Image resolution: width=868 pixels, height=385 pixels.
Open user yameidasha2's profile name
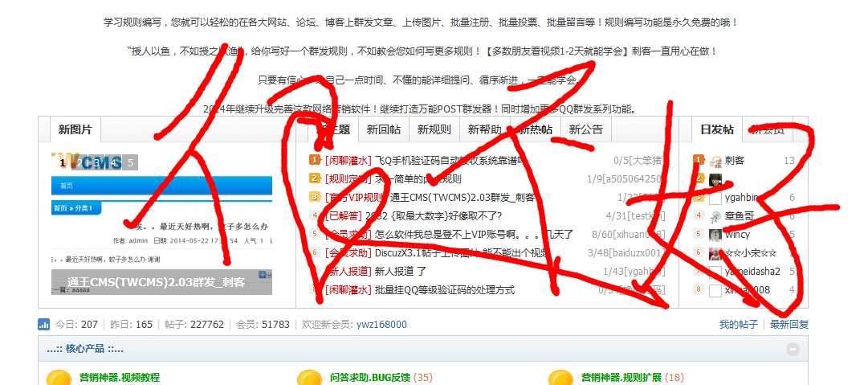coord(752,272)
